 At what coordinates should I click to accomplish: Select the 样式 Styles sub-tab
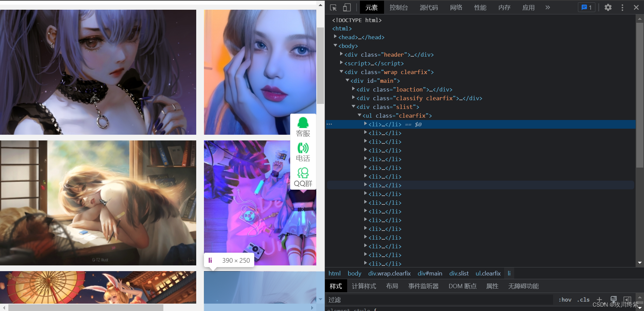[x=336, y=286]
